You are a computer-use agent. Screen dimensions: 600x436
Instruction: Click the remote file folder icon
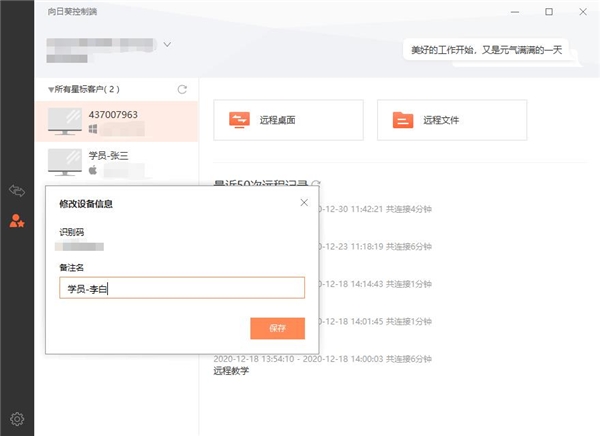[403, 120]
